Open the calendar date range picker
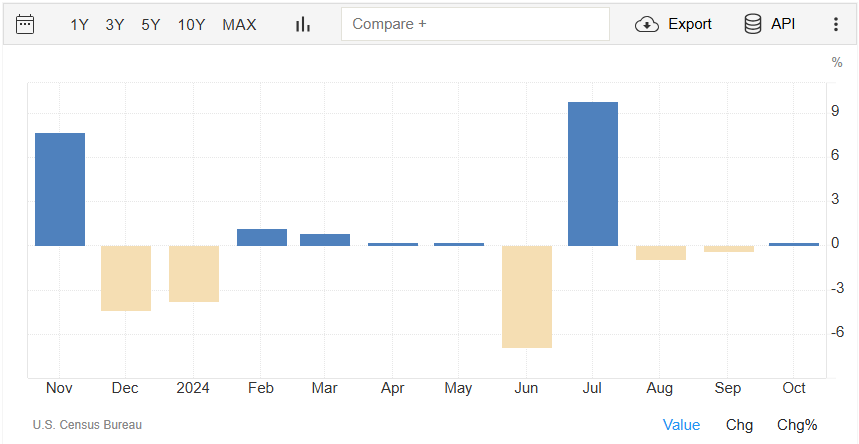859x444 pixels. tap(25, 24)
